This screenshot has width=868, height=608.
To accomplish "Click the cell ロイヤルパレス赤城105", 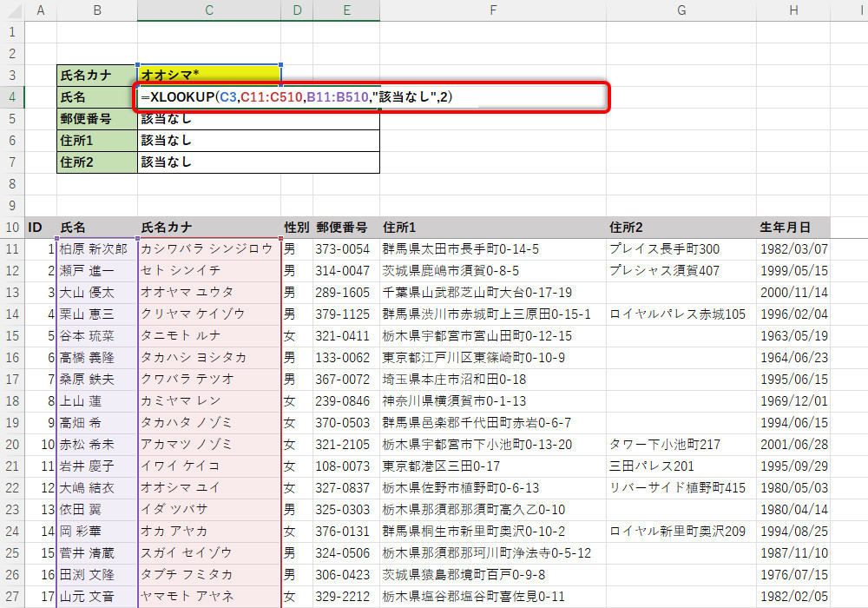I will pyautogui.click(x=681, y=314).
